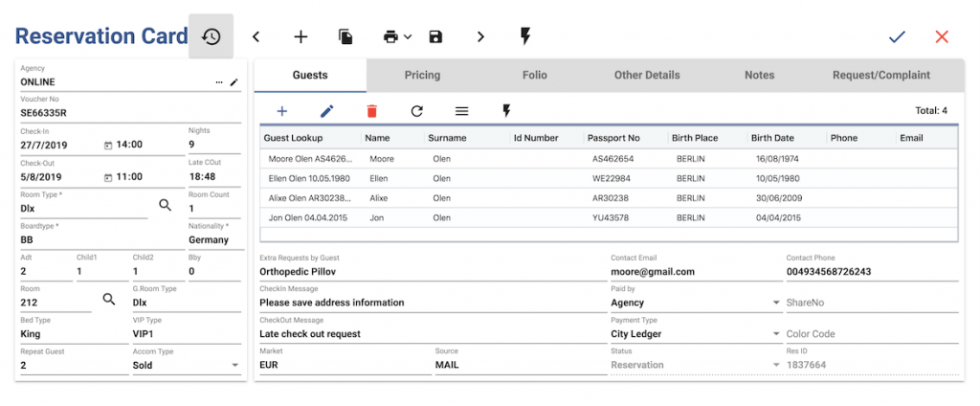Switch to Other Details tab

pyautogui.click(x=647, y=75)
